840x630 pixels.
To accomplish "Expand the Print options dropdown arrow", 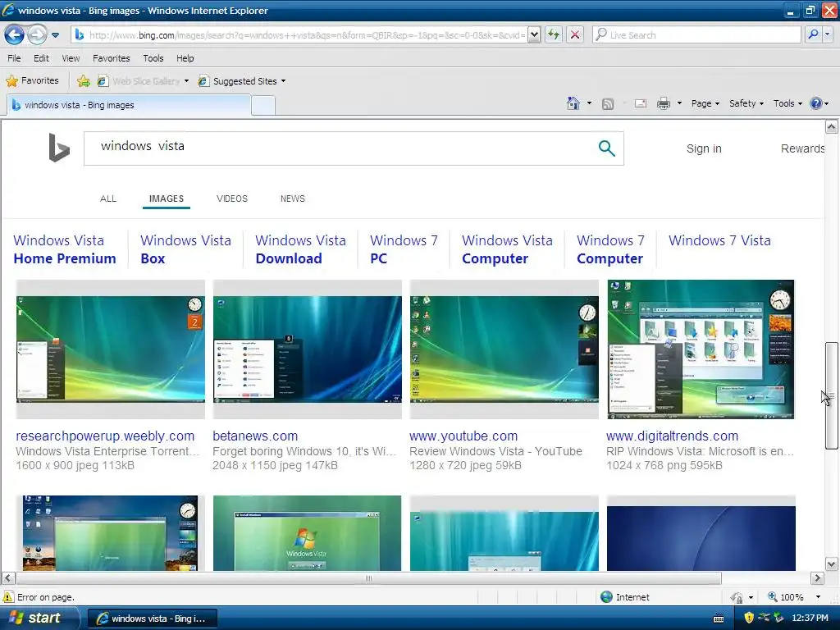I will [679, 103].
